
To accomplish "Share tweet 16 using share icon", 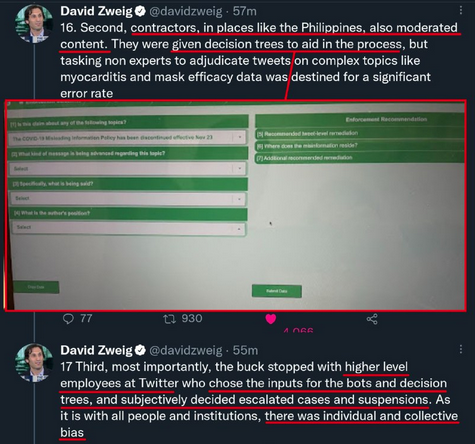I will point(372,319).
